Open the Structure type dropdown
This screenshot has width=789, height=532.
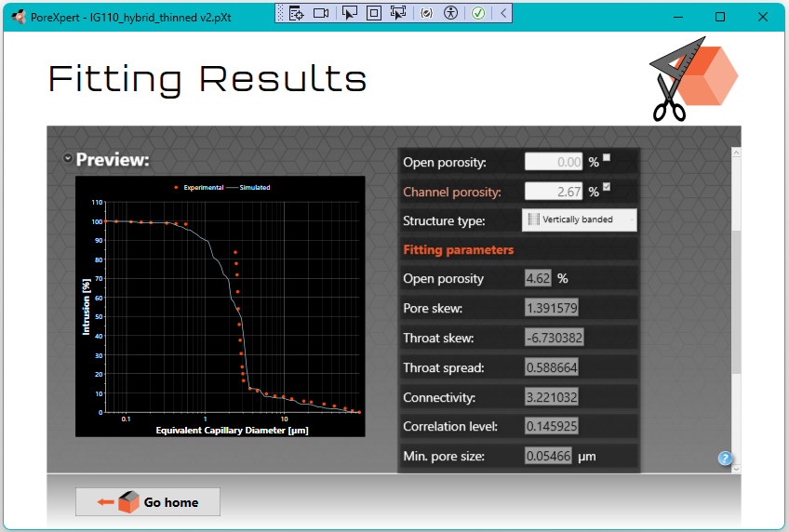(x=580, y=219)
